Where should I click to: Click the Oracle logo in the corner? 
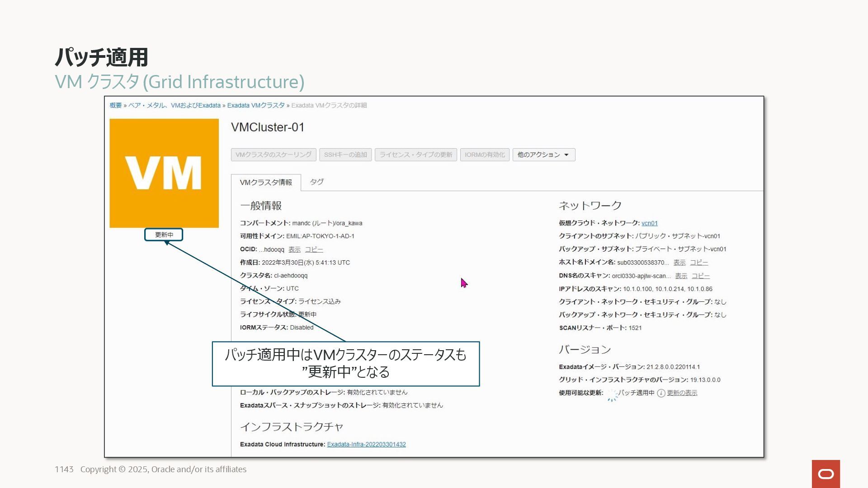click(826, 474)
